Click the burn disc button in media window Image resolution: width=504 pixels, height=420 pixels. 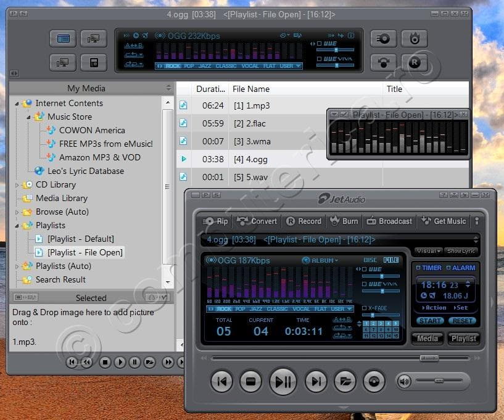415,39
